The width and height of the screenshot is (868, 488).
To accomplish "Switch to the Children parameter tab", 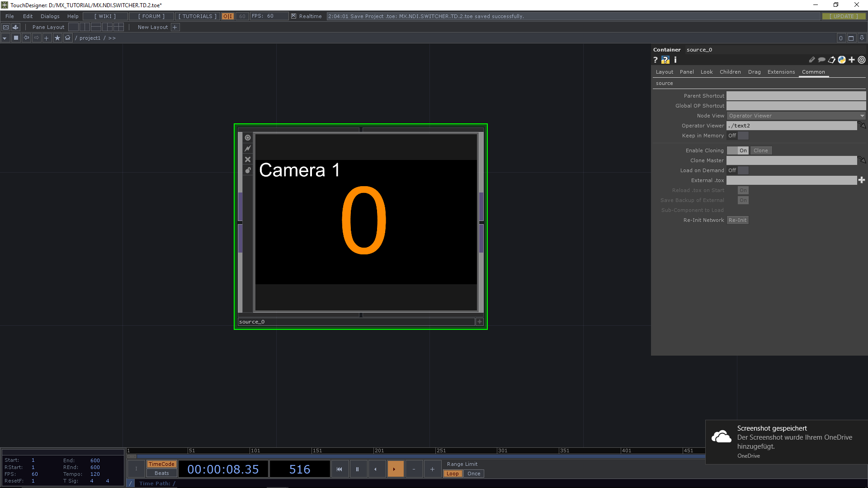I will point(730,72).
